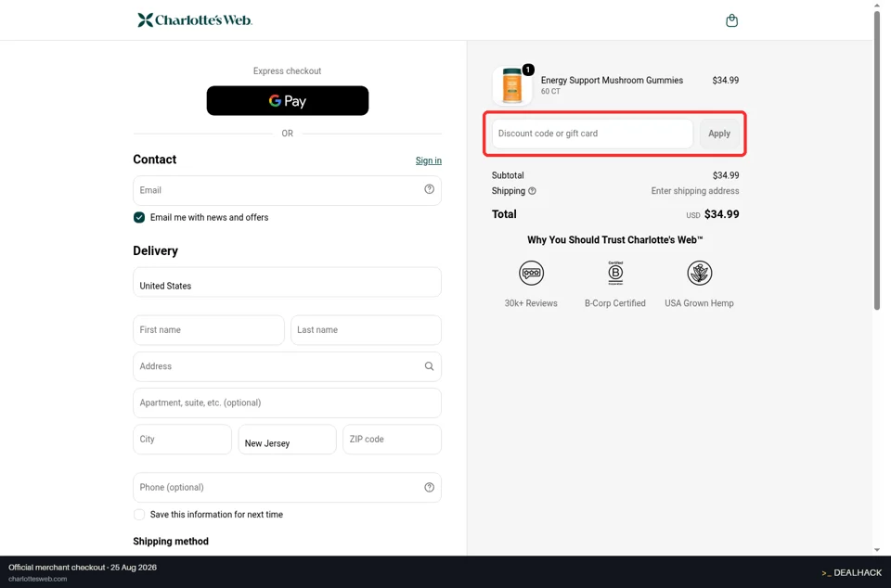Click the shipping info question icon
Image resolution: width=891 pixels, height=588 pixels.
pyautogui.click(x=532, y=191)
